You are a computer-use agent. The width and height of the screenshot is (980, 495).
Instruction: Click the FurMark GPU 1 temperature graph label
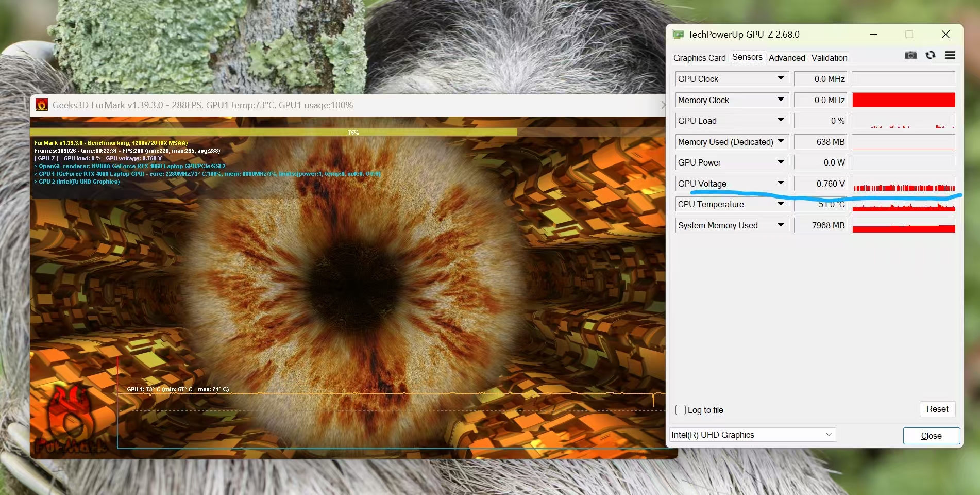[178, 389]
